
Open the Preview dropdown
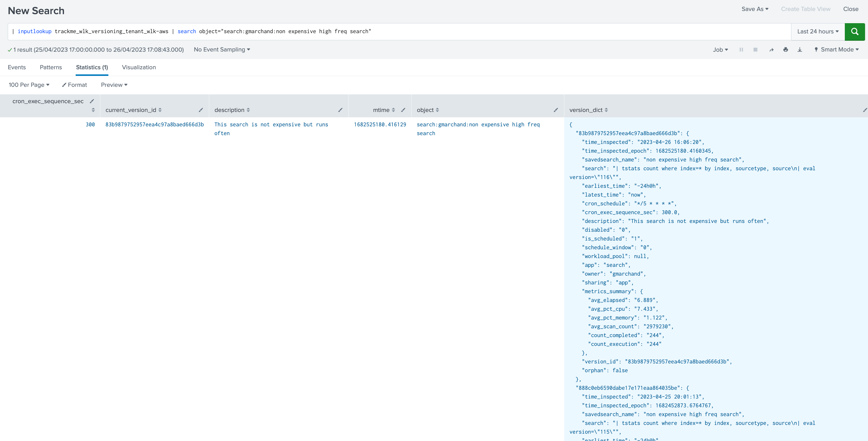[x=114, y=85]
